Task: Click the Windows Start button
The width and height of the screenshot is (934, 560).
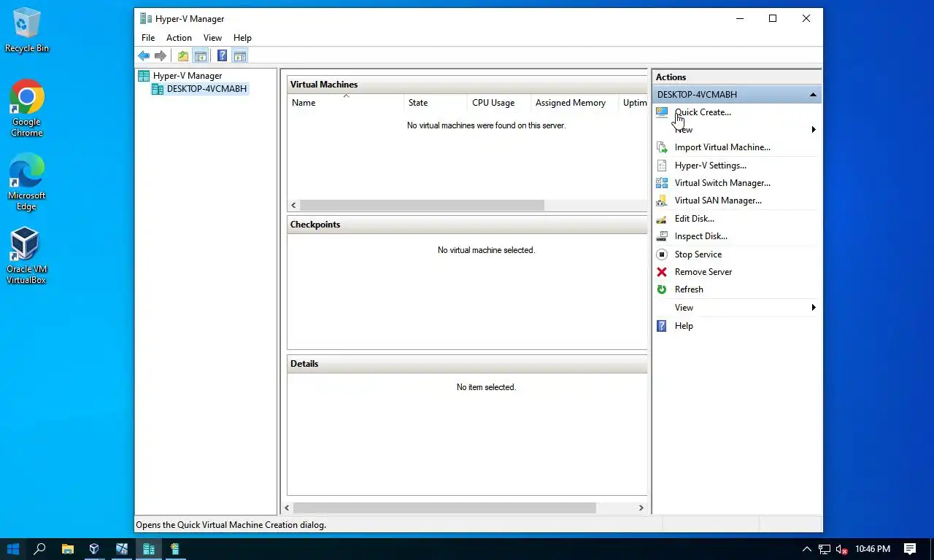Action: (13, 549)
